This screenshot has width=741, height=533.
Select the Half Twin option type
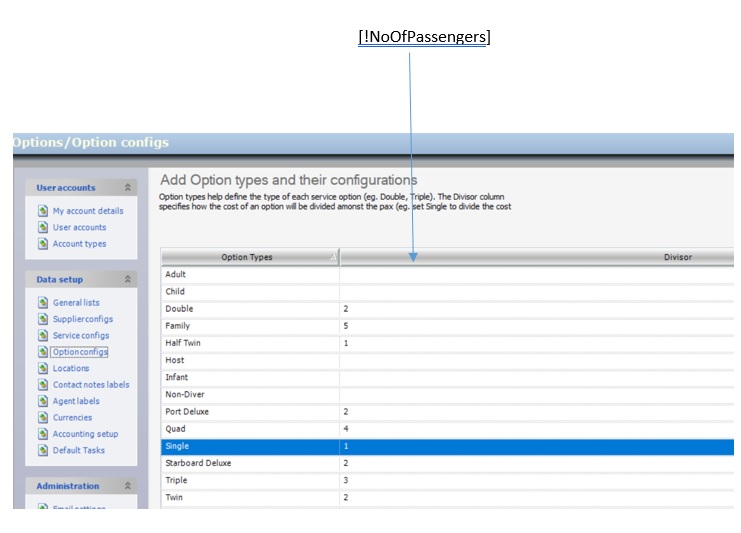click(x=184, y=343)
